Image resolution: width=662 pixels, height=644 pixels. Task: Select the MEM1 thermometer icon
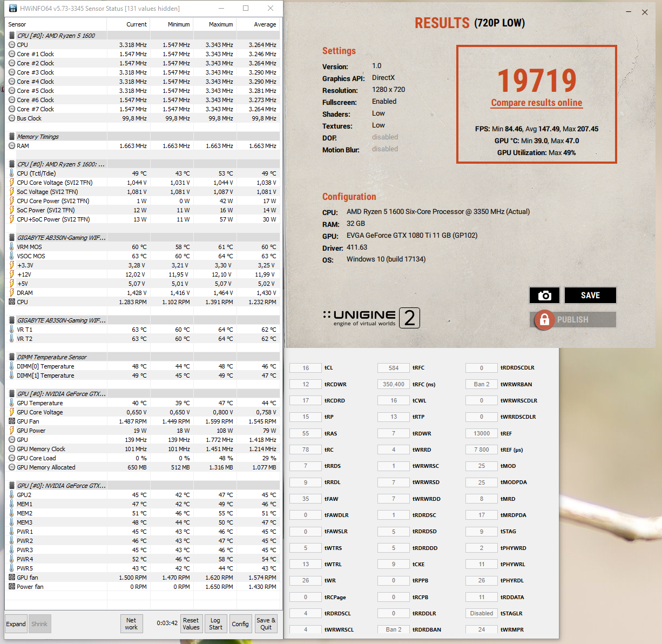pos(12,504)
